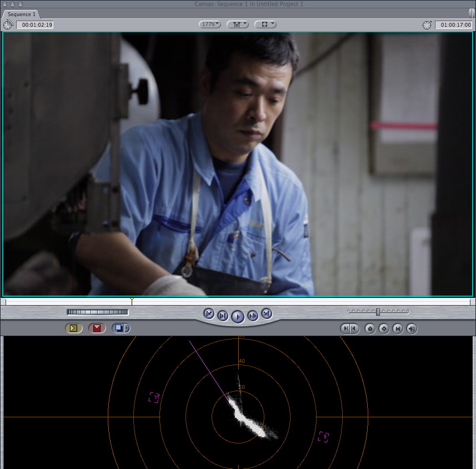Play the sequence with the Play button
The height and width of the screenshot is (469, 476).
238,317
